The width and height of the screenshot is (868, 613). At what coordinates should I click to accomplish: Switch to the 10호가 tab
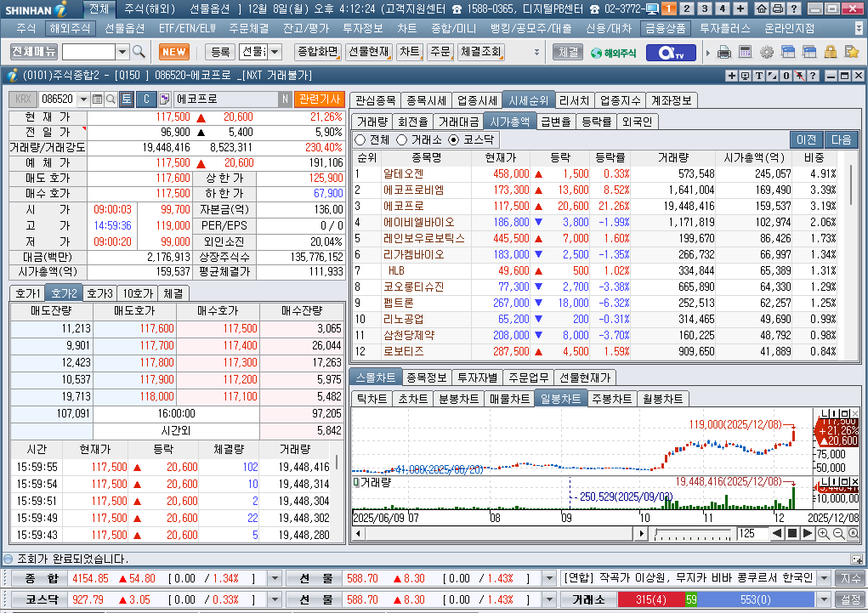tap(138, 293)
